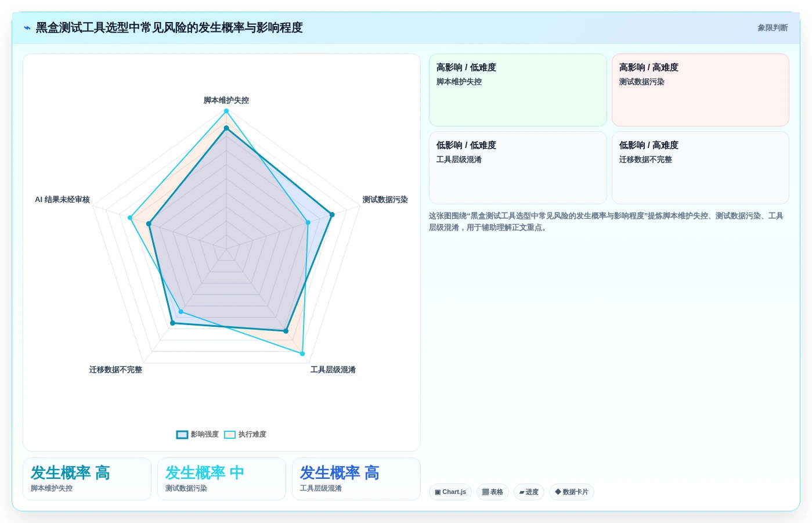Click the AI 结果未经审核 radar axis label
Viewport: 812px width, 523px height.
[62, 200]
